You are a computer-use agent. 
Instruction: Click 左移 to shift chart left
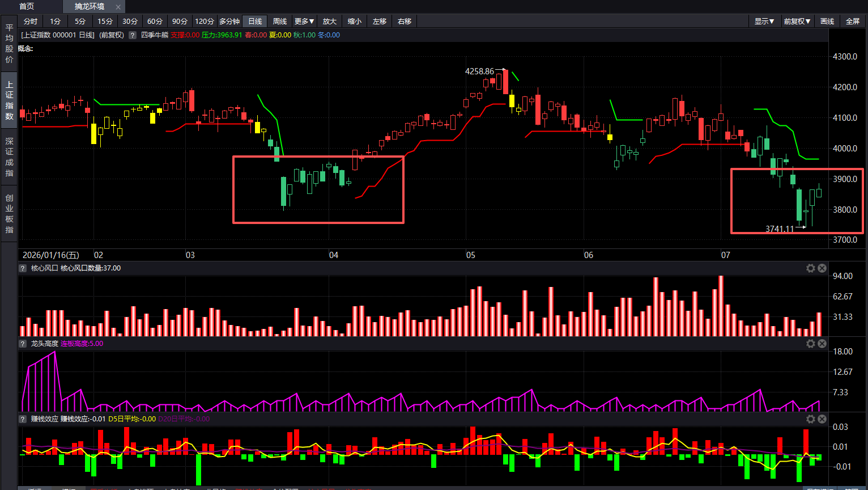click(x=380, y=21)
